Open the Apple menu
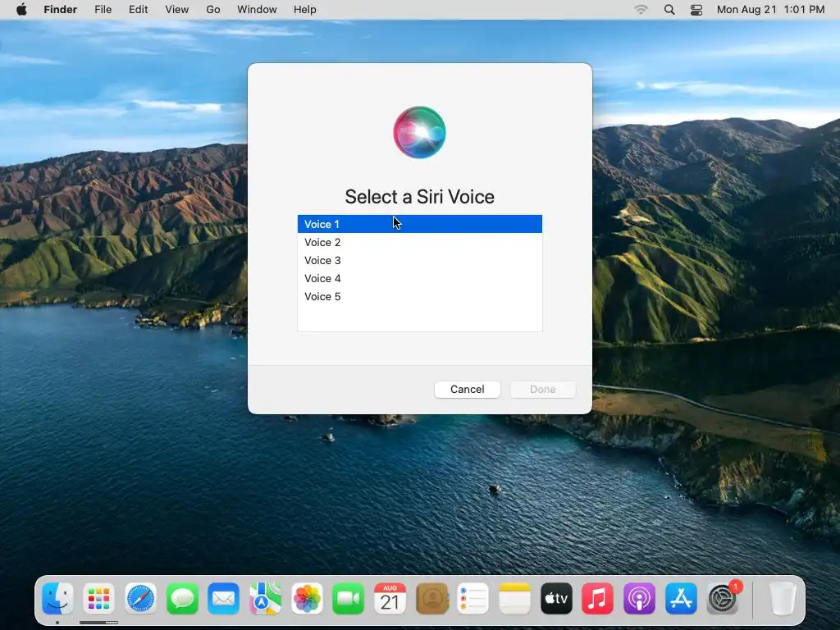The width and height of the screenshot is (840, 630). click(21, 10)
